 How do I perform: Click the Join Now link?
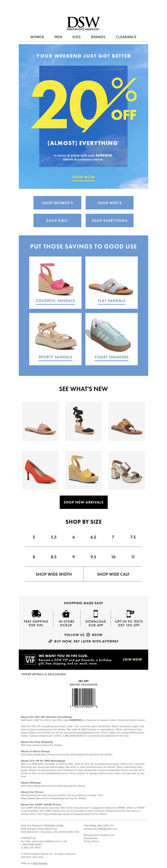[x=132, y=659]
